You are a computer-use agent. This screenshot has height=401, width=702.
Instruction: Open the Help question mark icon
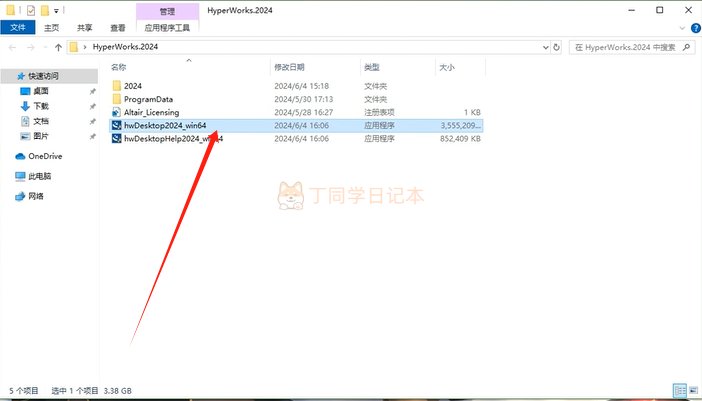click(x=696, y=28)
